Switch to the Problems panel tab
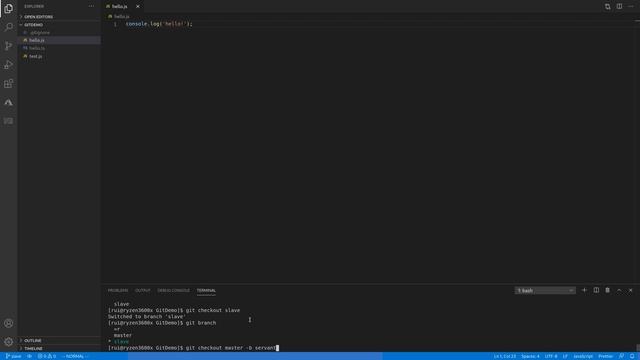Image resolution: width=640 pixels, height=360 pixels. (x=118, y=291)
